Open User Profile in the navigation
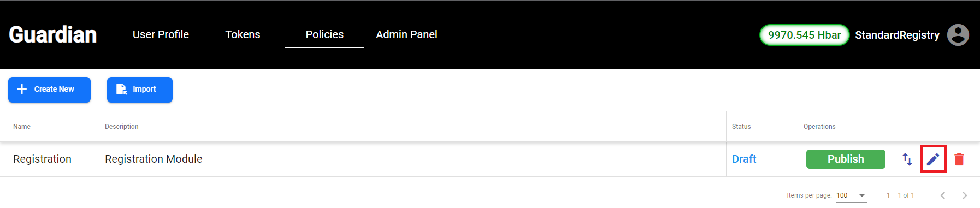 click(x=161, y=34)
